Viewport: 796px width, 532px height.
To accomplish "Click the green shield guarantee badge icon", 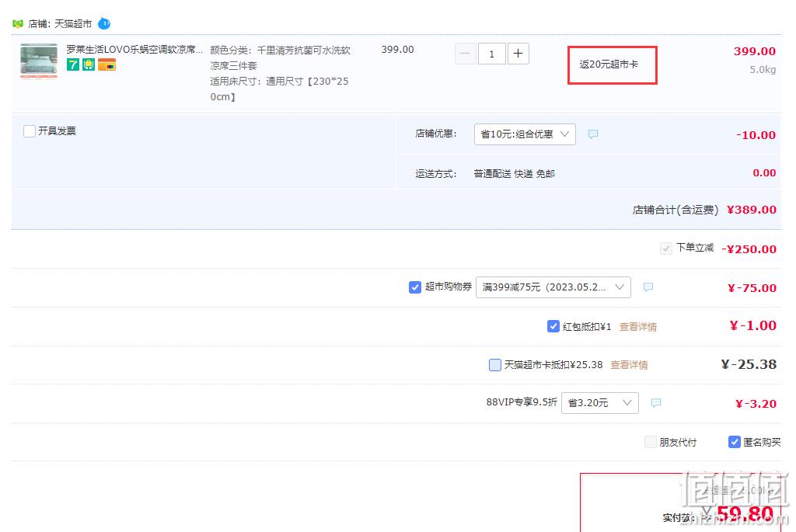I will click(89, 65).
